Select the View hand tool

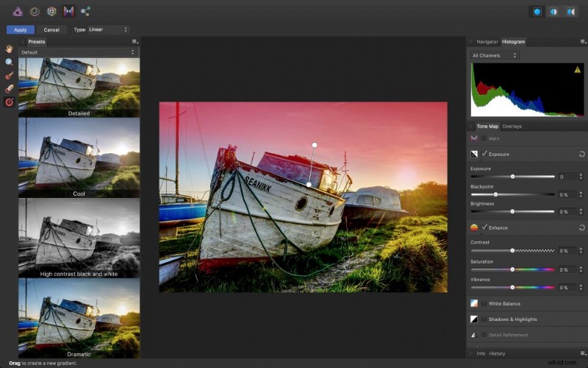[x=9, y=49]
